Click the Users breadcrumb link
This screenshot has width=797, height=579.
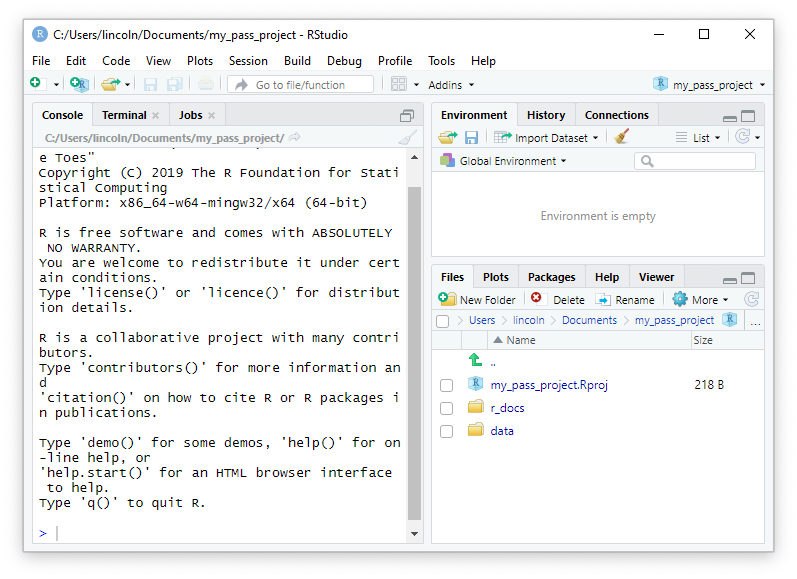(482, 320)
